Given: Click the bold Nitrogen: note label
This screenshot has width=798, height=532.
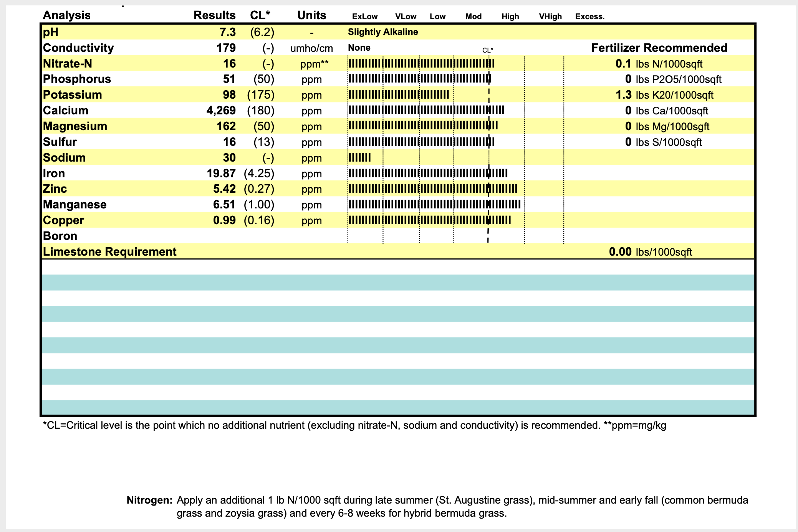Looking at the screenshot, I should (149, 500).
